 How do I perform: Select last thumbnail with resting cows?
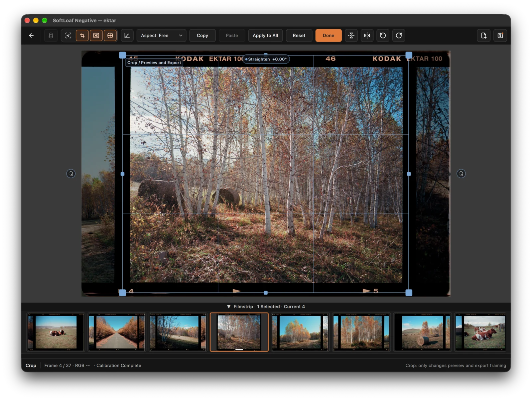coord(480,332)
